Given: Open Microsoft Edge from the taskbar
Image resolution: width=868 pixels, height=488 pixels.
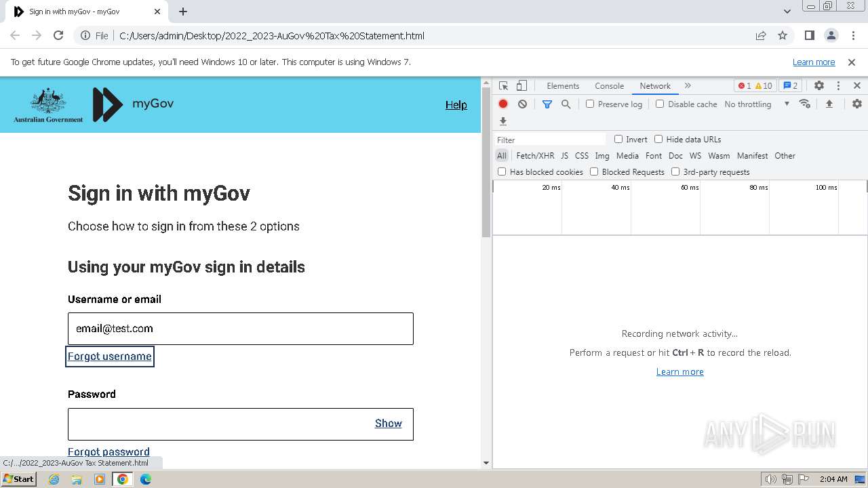Looking at the screenshot, I should [146, 479].
